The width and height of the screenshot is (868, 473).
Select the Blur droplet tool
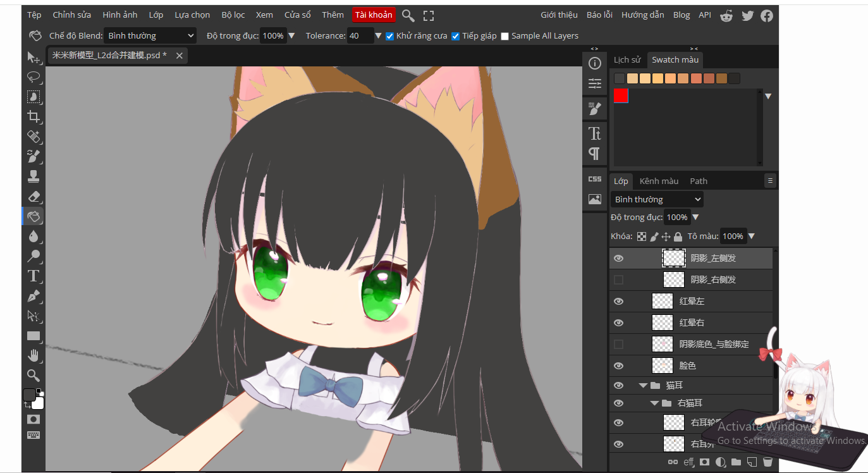click(34, 236)
